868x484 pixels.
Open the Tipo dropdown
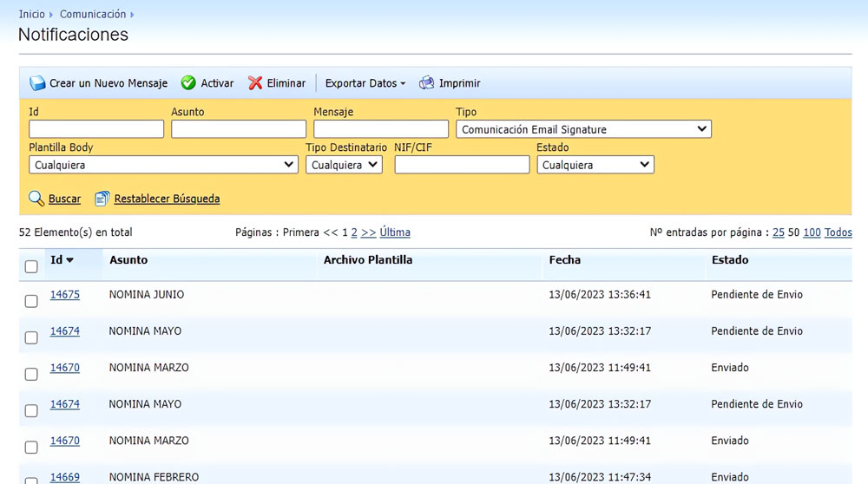pyautogui.click(x=583, y=129)
